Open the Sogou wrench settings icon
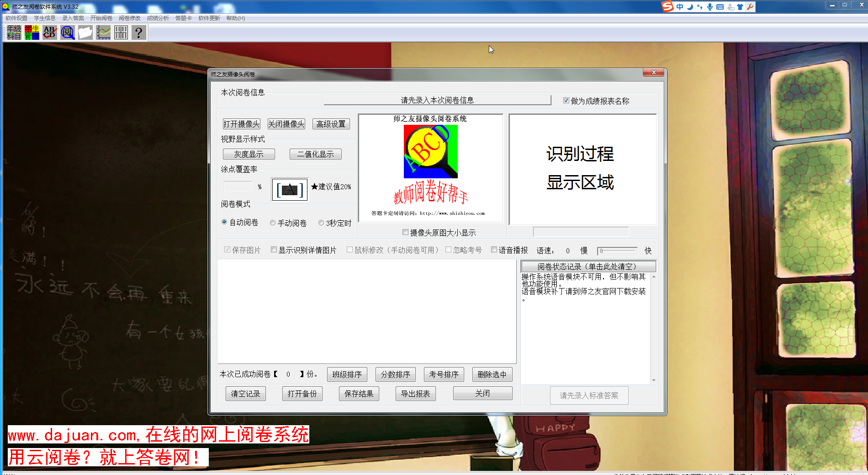Viewport: 868px width, 475px height. pyautogui.click(x=751, y=6)
